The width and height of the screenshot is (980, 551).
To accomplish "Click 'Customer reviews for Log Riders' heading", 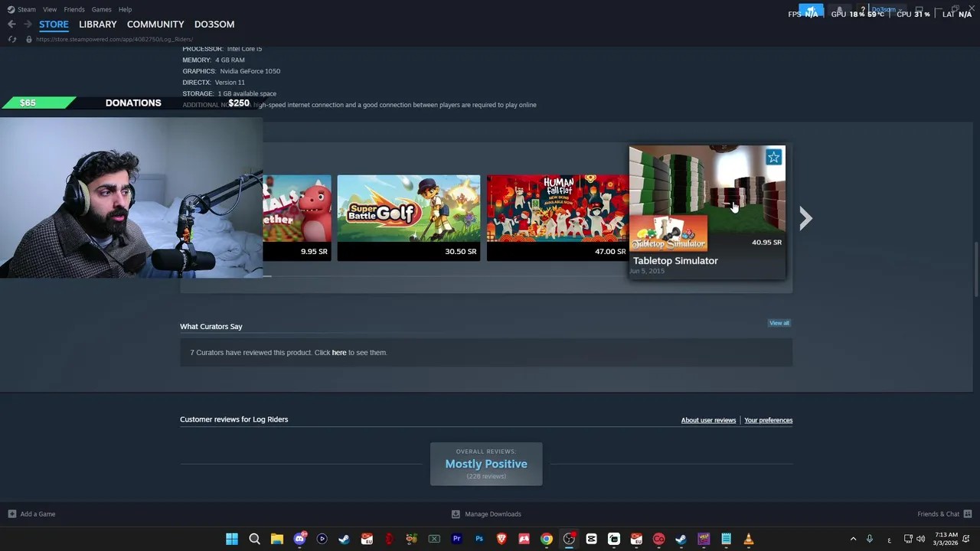I will click(x=234, y=419).
